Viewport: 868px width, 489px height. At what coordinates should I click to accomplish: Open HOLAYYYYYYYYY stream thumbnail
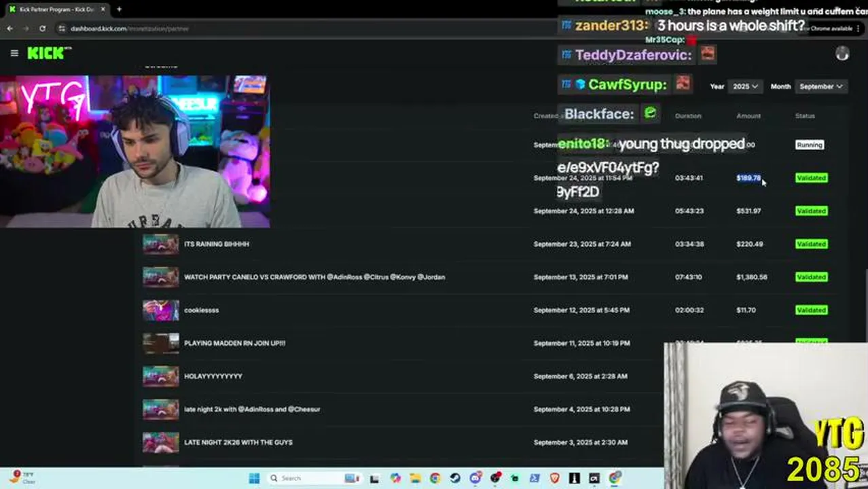(x=161, y=376)
